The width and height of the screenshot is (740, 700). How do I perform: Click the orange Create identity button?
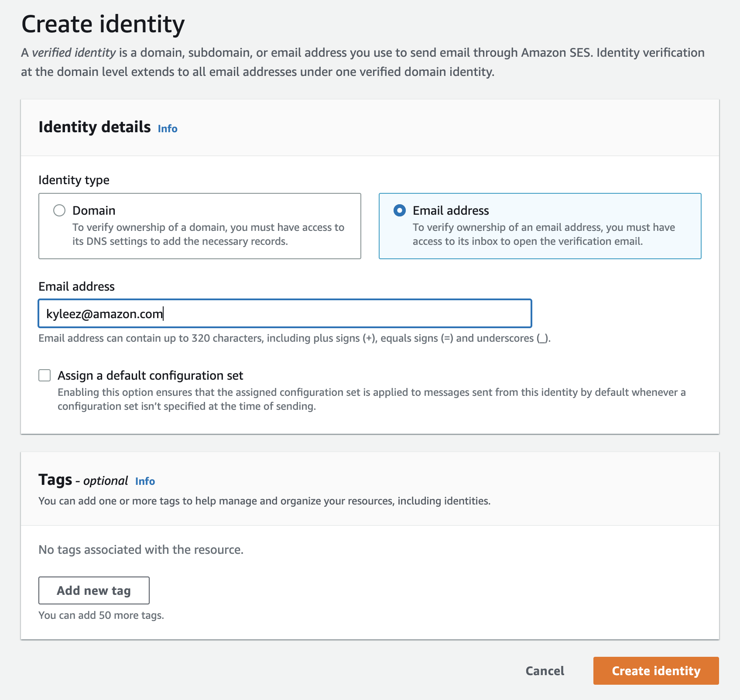pos(656,671)
